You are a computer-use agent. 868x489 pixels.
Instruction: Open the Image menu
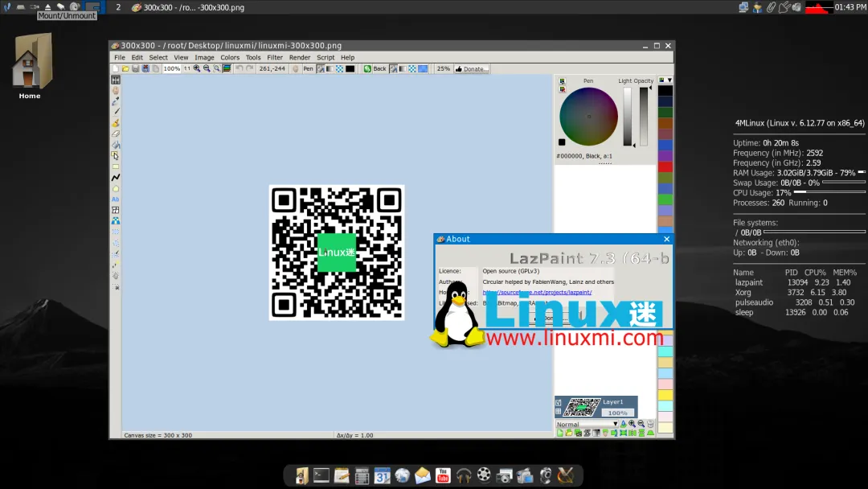click(204, 57)
